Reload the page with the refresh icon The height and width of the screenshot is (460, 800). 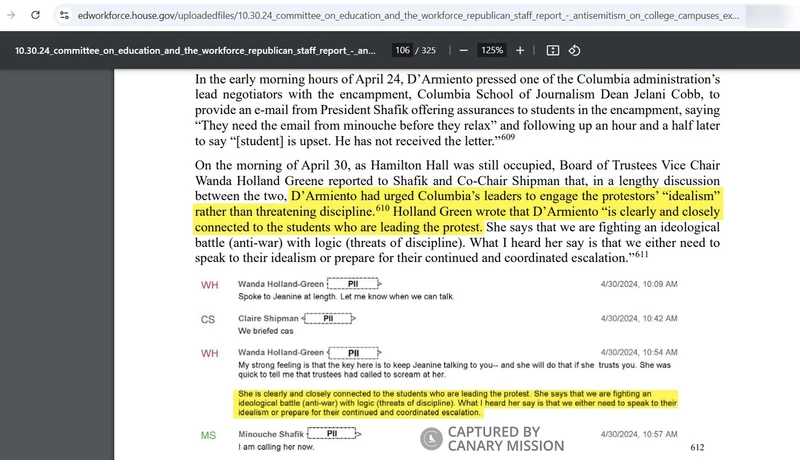(x=35, y=15)
